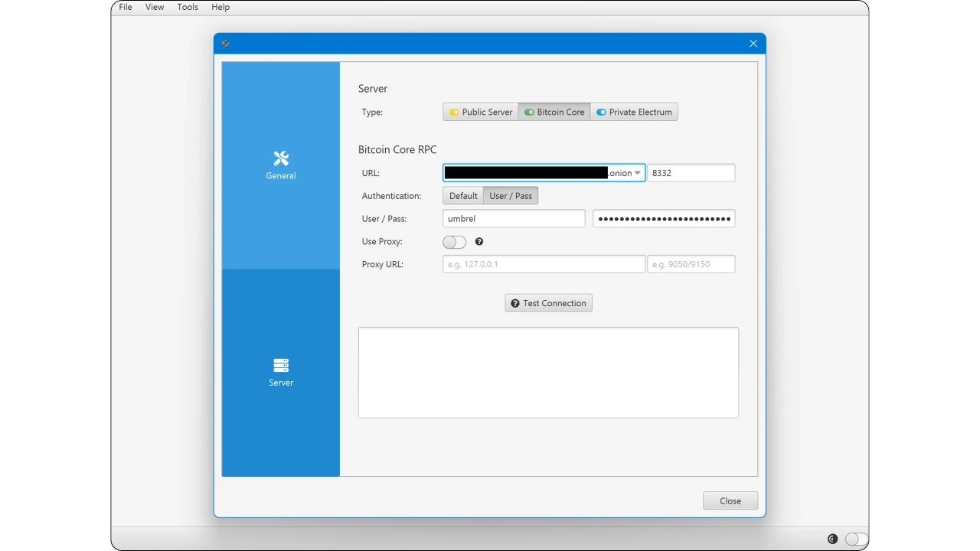Viewport: 980px width, 551px height.
Task: Toggle the Use Proxy switch
Action: click(455, 242)
